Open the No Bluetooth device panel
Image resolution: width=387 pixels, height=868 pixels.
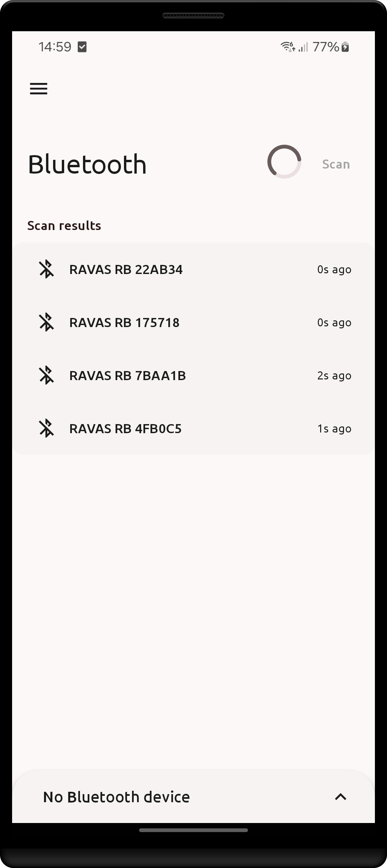point(116,797)
